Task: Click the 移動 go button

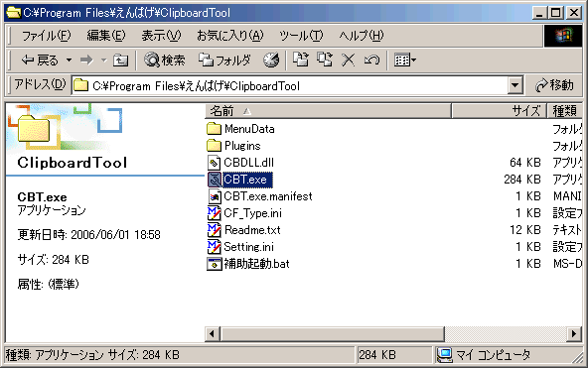Action: 554,85
